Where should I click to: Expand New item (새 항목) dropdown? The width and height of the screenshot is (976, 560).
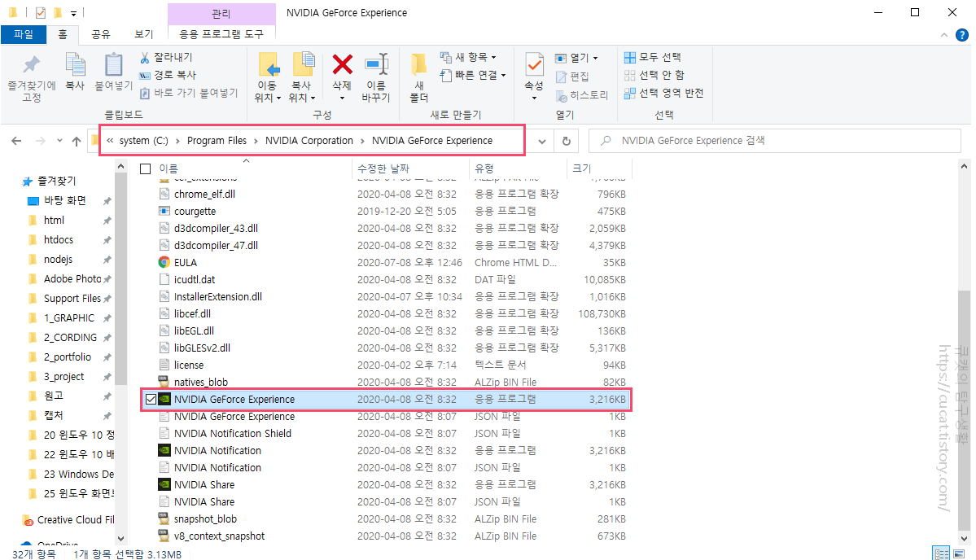(468, 57)
